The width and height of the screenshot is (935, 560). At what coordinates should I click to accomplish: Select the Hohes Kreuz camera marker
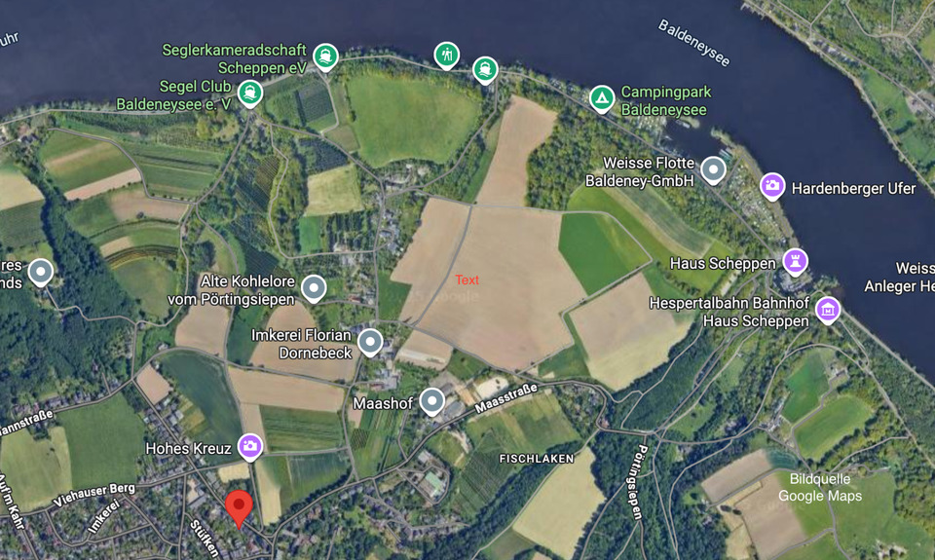pos(250,446)
